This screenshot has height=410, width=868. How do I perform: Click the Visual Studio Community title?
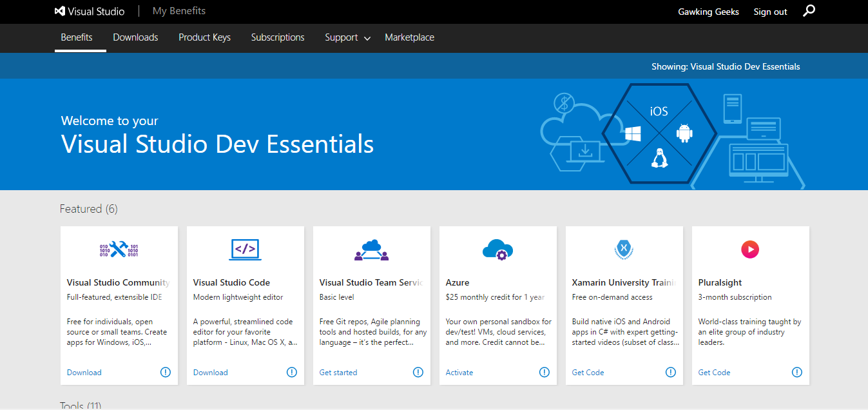[x=119, y=282]
